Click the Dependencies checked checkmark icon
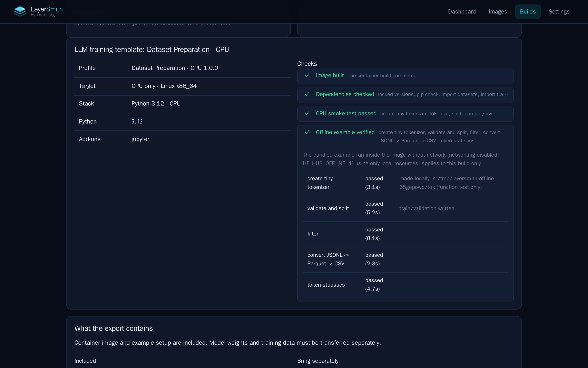The width and height of the screenshot is (588, 368). coord(307,94)
